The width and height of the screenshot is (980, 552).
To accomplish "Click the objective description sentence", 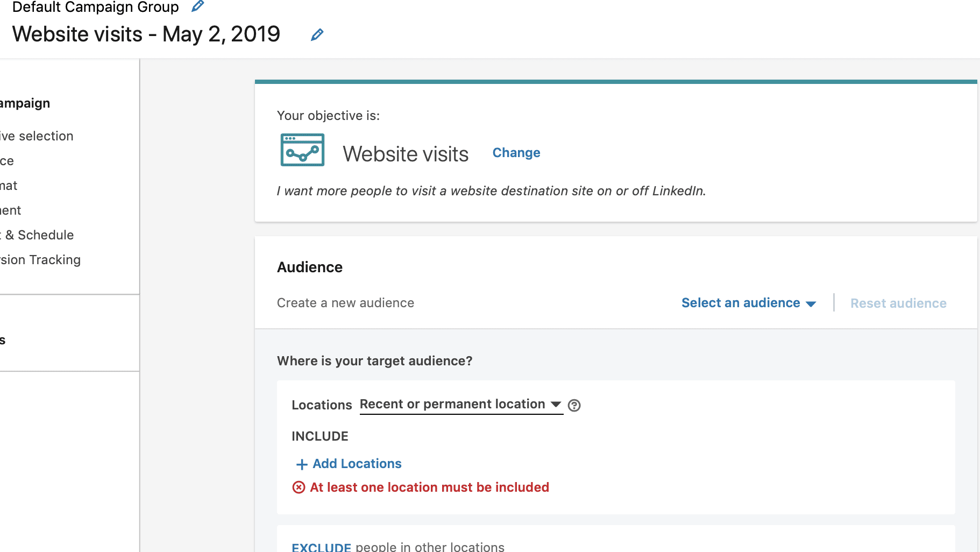I will (491, 191).
